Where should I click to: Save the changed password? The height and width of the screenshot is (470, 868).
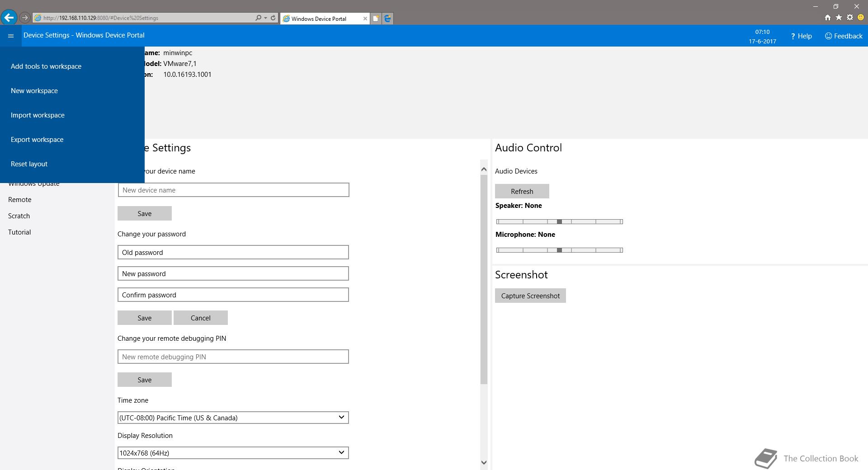(x=145, y=318)
